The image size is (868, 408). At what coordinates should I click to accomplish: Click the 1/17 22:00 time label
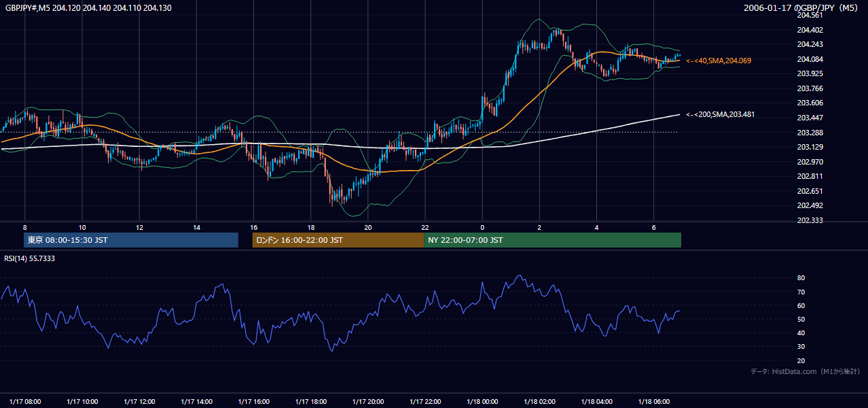coord(425,401)
